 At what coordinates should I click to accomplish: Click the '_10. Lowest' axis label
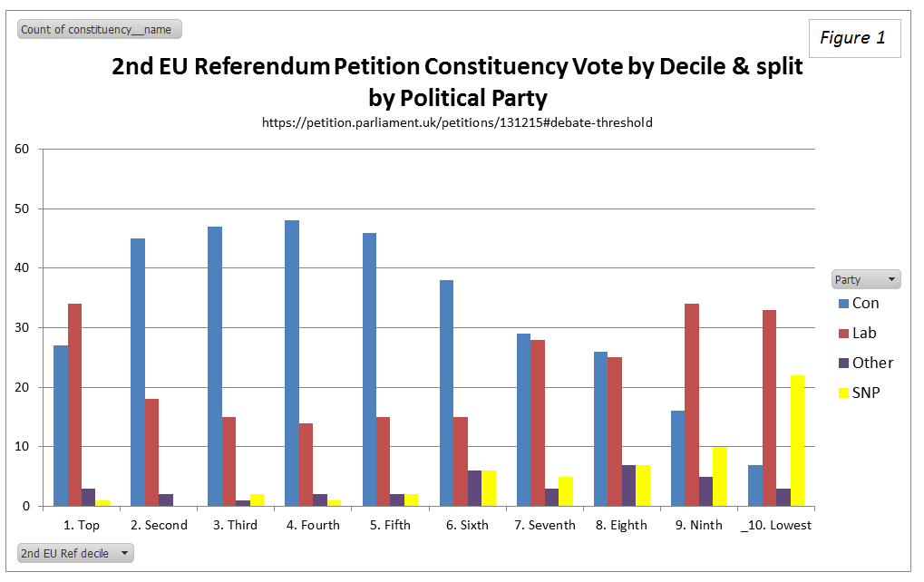780,525
